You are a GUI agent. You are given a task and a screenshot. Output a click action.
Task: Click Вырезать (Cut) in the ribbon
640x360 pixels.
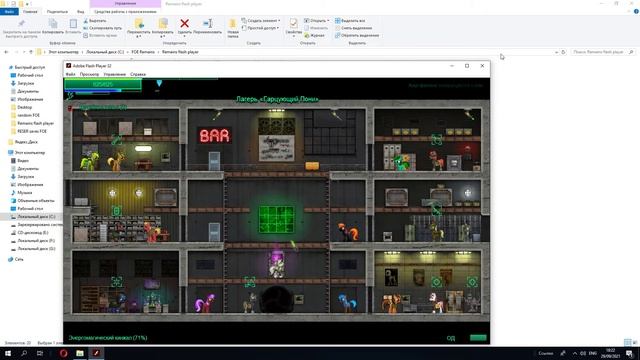coord(95,20)
